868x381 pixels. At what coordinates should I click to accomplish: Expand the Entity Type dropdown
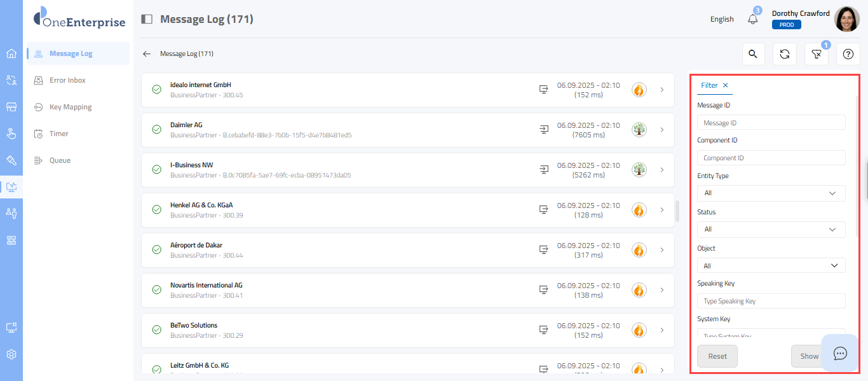click(x=771, y=193)
